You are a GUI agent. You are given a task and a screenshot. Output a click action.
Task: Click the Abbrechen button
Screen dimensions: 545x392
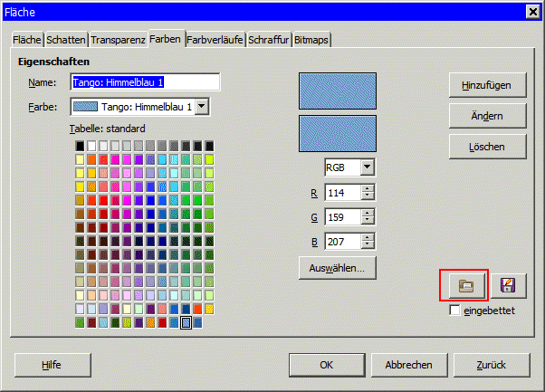[409, 365]
